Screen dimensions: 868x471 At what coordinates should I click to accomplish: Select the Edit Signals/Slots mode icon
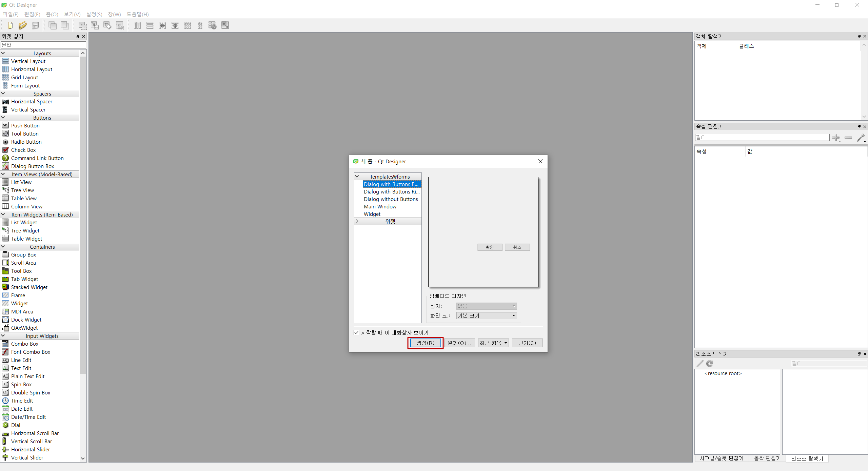click(x=95, y=25)
